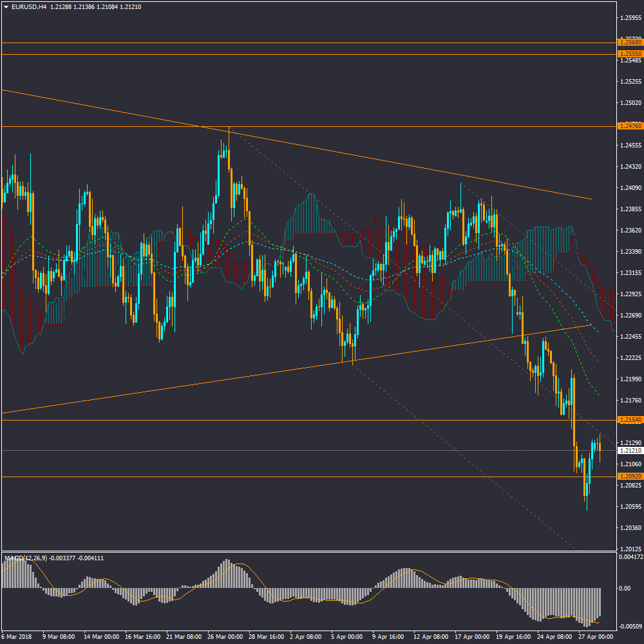
Task: Click the small arrow beside the EURUSD,H4 title
Action: 6,7
